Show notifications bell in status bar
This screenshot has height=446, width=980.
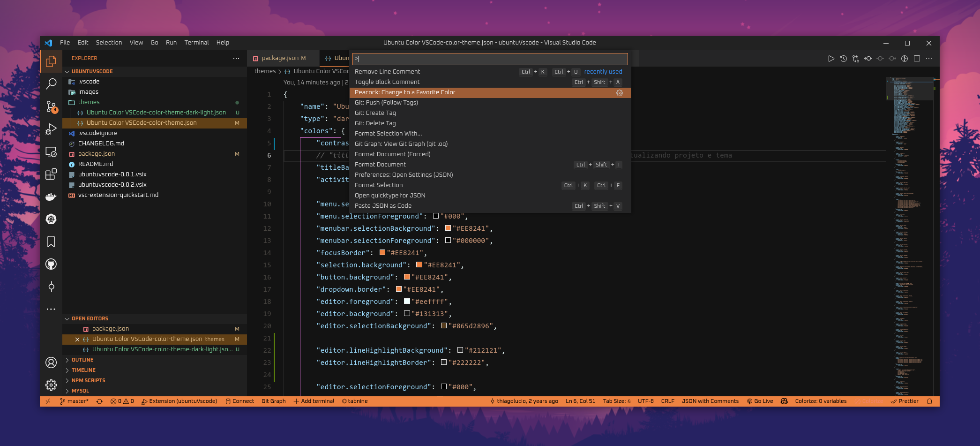click(x=929, y=401)
